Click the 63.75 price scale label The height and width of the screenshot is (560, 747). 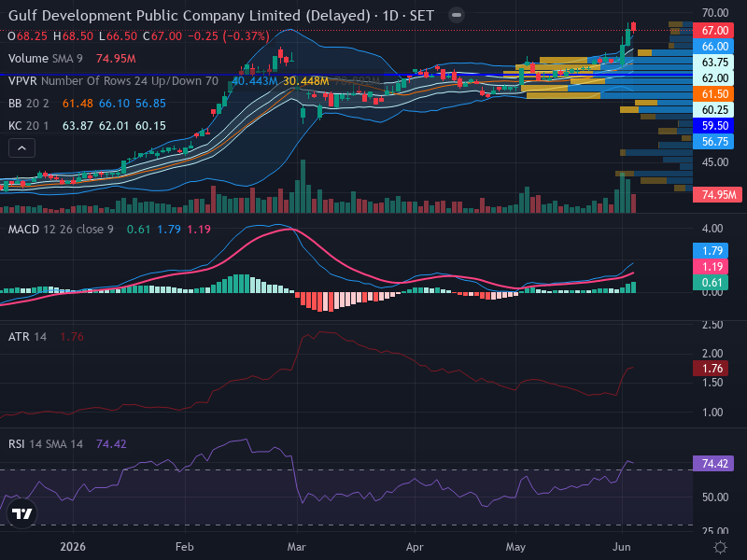click(714, 63)
